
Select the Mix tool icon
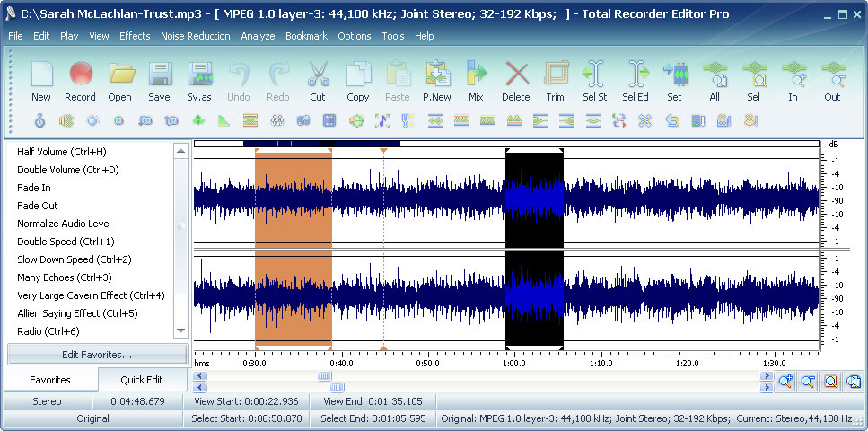tap(476, 74)
